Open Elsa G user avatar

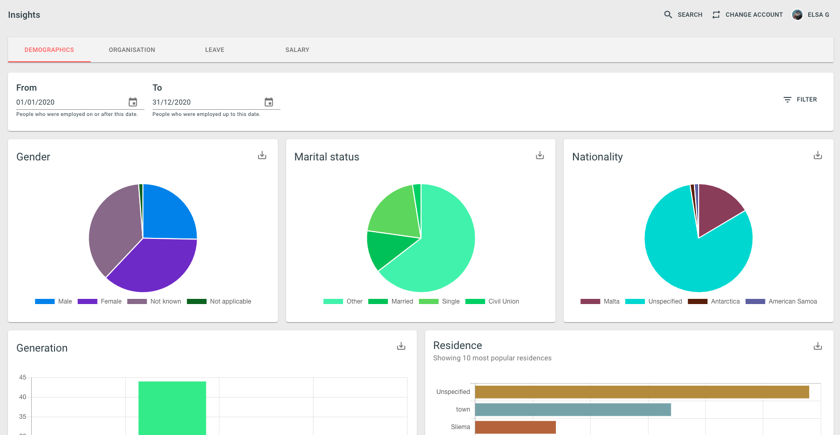tap(797, 15)
